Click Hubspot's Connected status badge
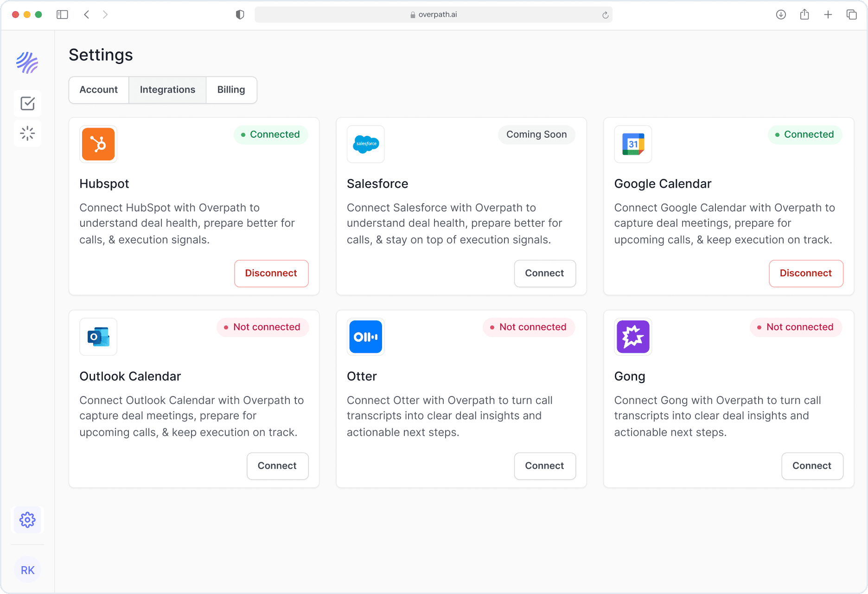Viewport: 868px width, 594px height. 271,135
